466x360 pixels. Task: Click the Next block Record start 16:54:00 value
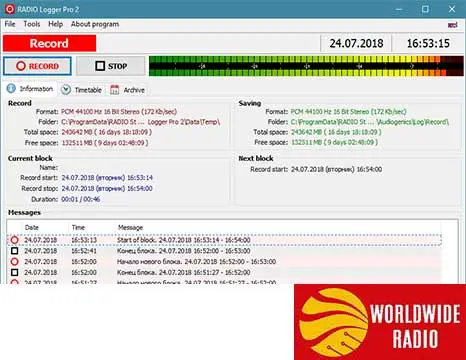(337, 169)
